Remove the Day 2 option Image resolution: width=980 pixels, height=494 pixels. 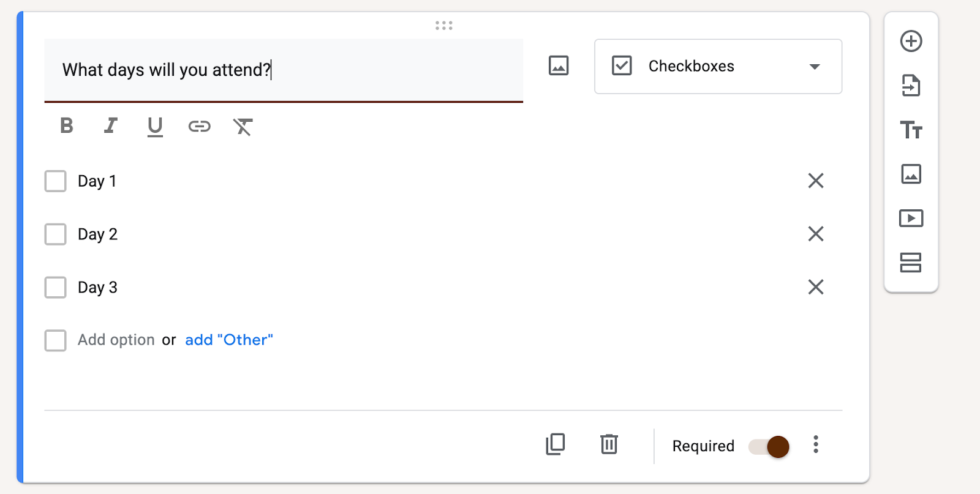[815, 234]
